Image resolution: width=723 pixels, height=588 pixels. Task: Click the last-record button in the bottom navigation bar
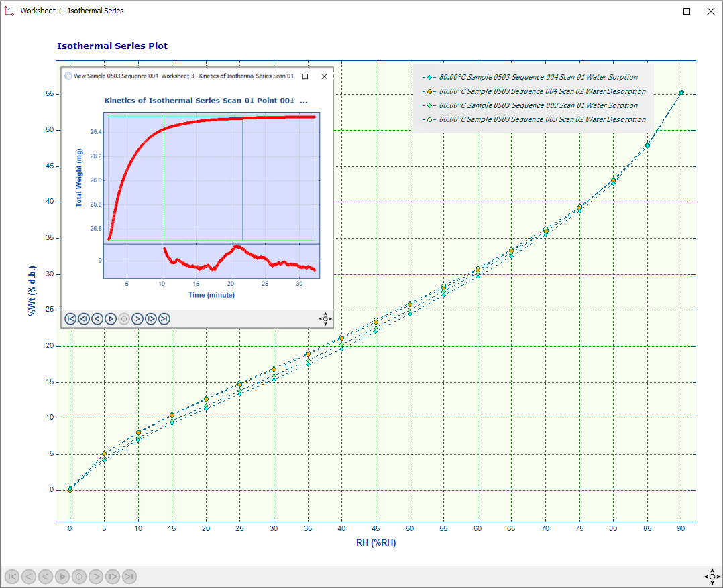pos(129,577)
